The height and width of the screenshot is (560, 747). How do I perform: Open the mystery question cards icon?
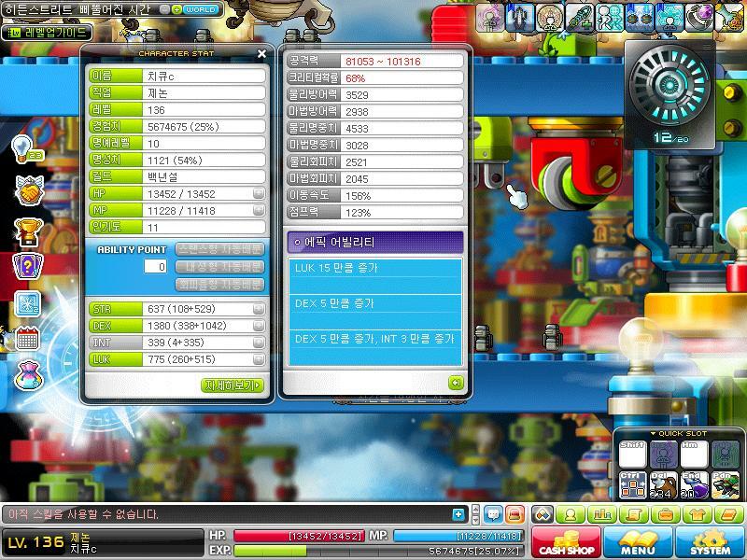point(28,267)
